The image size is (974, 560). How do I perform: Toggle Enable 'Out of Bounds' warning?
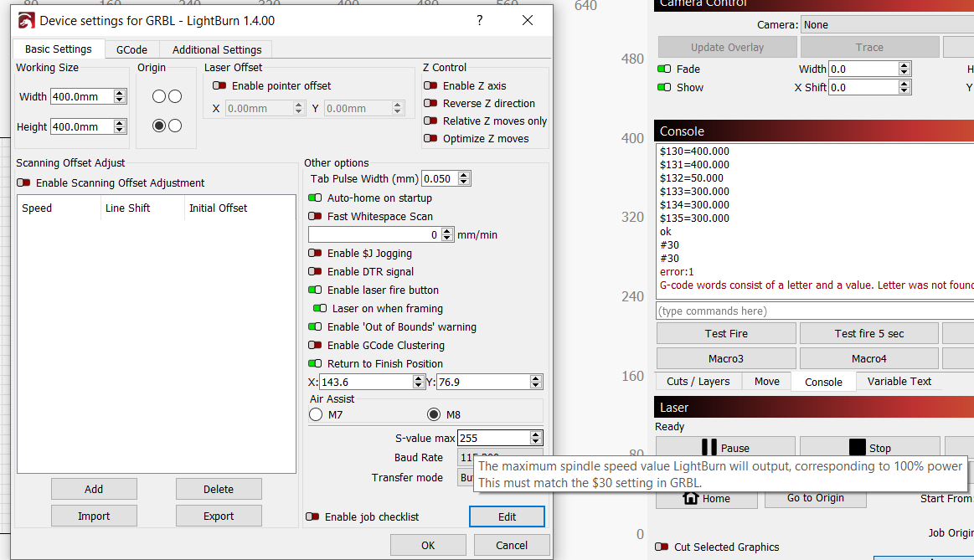coord(315,326)
